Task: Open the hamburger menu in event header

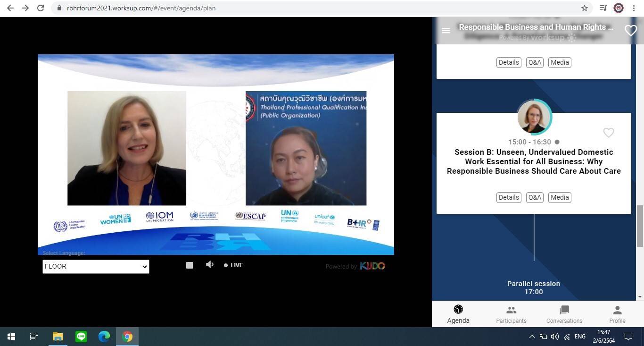Action: click(x=446, y=31)
